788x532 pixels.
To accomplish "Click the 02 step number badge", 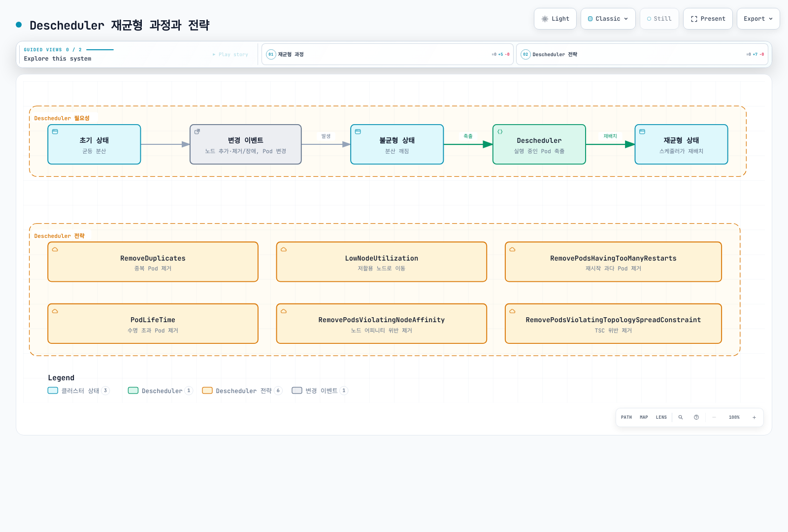I will [525, 54].
